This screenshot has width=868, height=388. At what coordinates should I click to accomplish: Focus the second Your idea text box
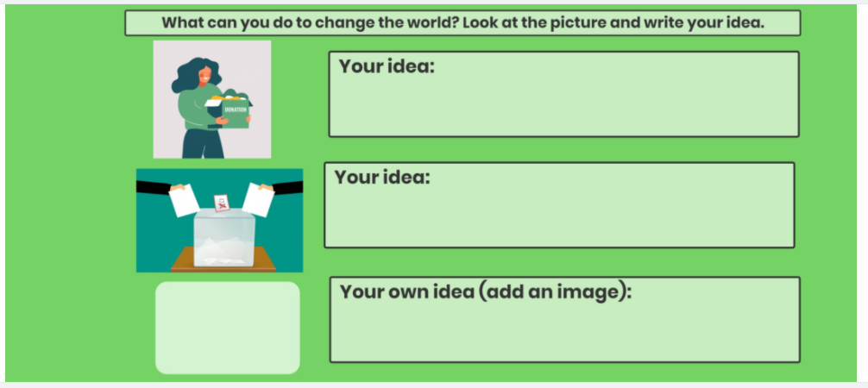pos(559,216)
